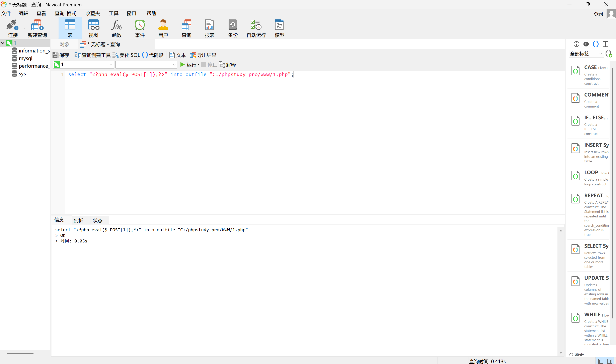Open the 全部标签 tag dropdown

tap(601, 54)
